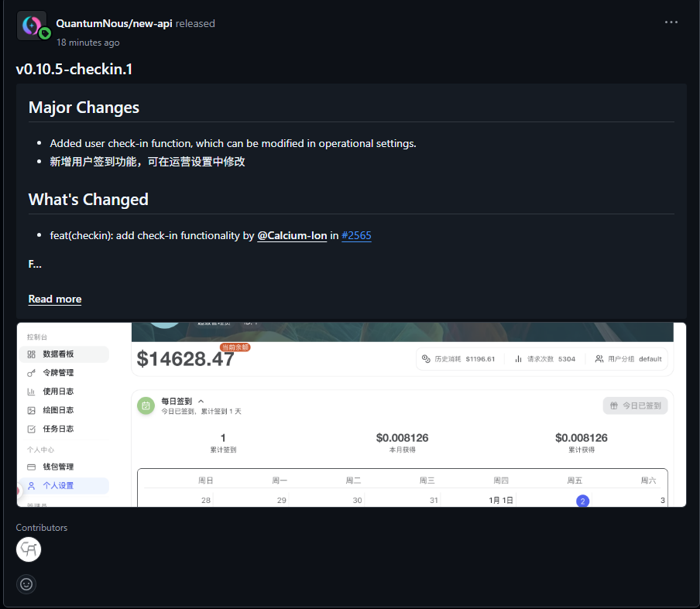Open the contributor avatar under Contributors
This screenshot has width=700, height=609.
click(29, 549)
